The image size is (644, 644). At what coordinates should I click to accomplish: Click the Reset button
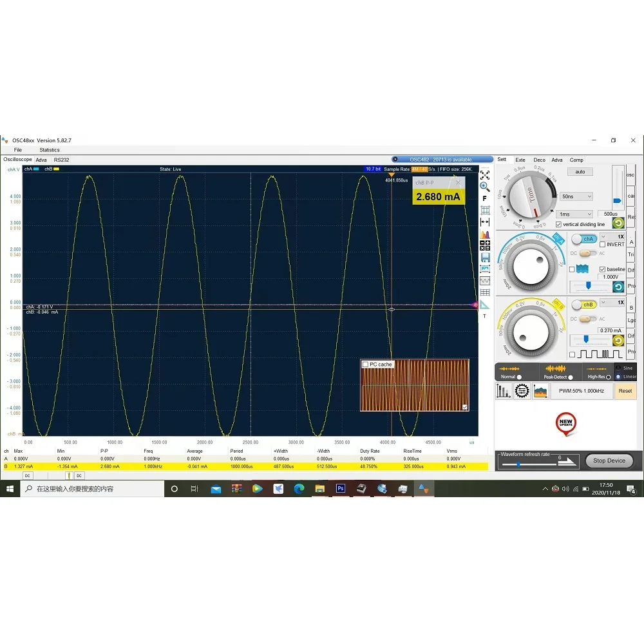tap(625, 391)
